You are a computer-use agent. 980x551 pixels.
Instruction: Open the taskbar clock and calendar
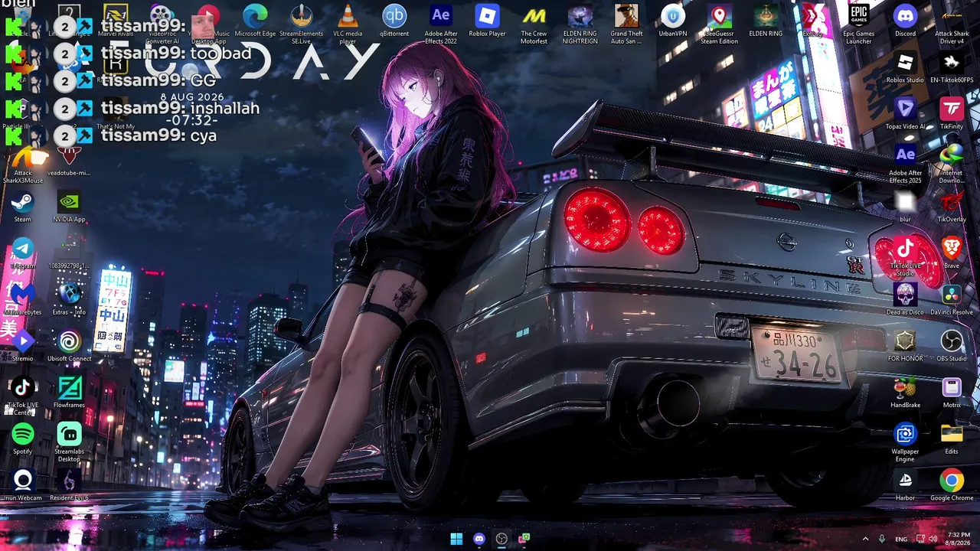[x=959, y=539]
